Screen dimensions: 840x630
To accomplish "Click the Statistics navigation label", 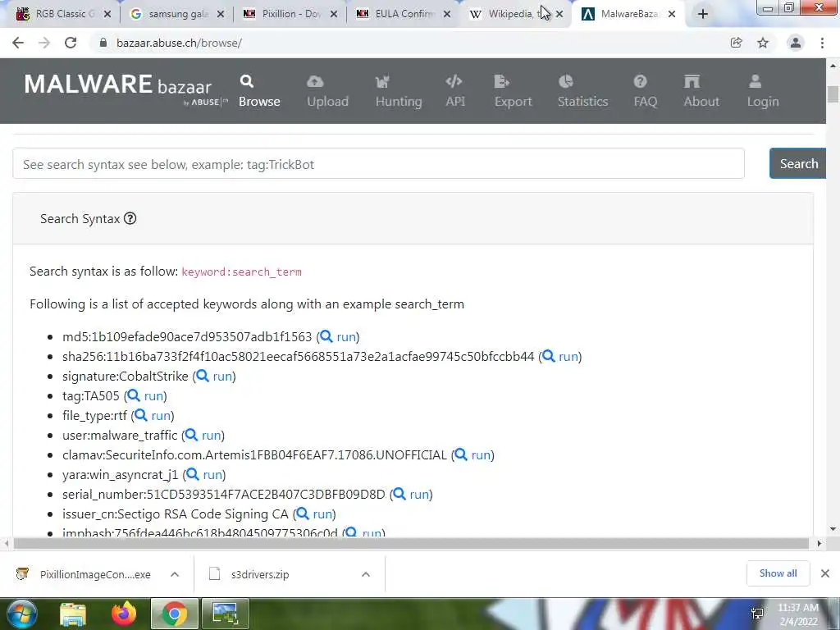I will (x=583, y=101).
